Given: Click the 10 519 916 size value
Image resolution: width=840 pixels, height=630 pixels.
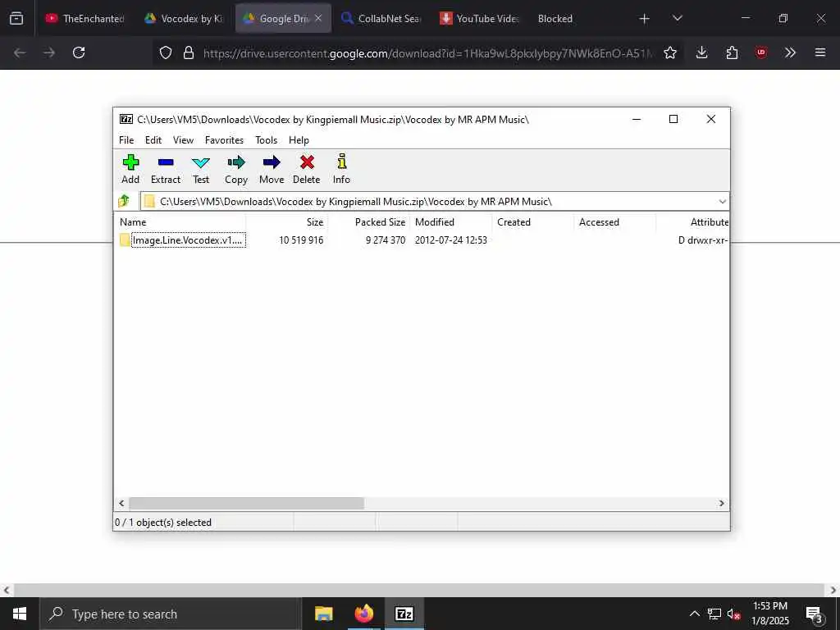Looking at the screenshot, I should [301, 240].
